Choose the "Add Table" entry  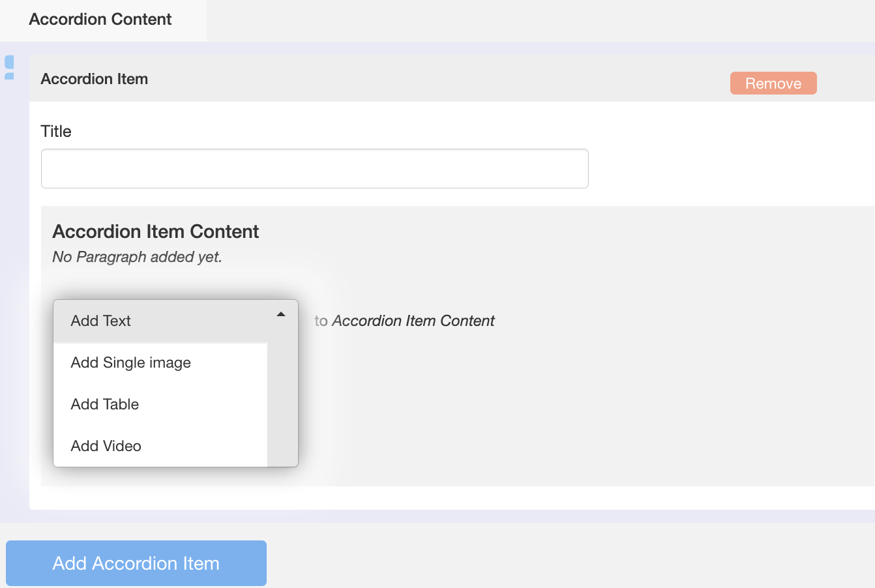104,404
